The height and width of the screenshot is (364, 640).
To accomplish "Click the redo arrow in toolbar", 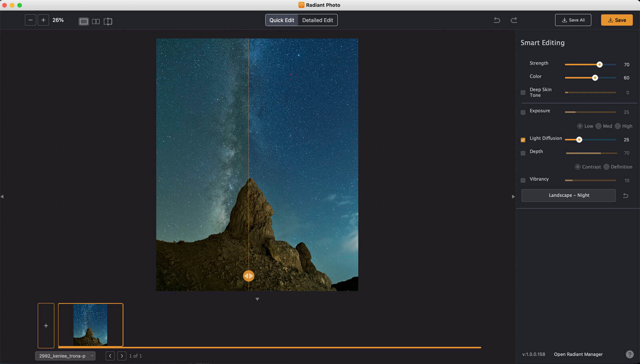I will (x=514, y=20).
